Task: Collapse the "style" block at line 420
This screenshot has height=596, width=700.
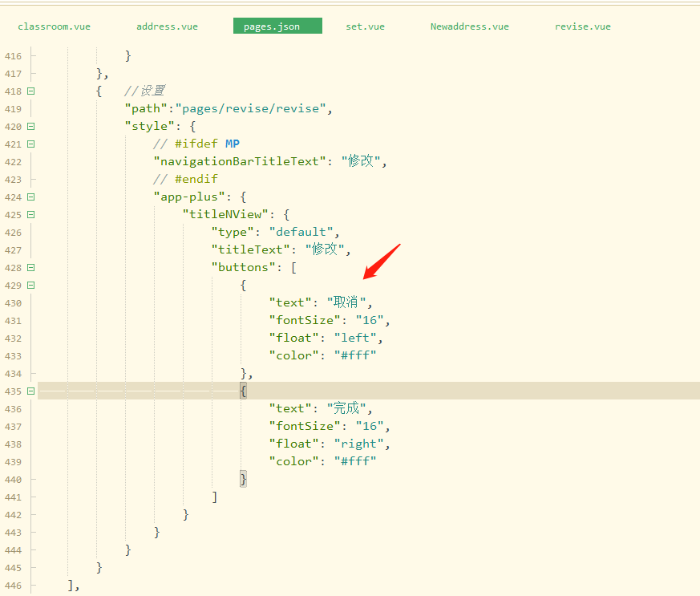Action: tap(30, 127)
